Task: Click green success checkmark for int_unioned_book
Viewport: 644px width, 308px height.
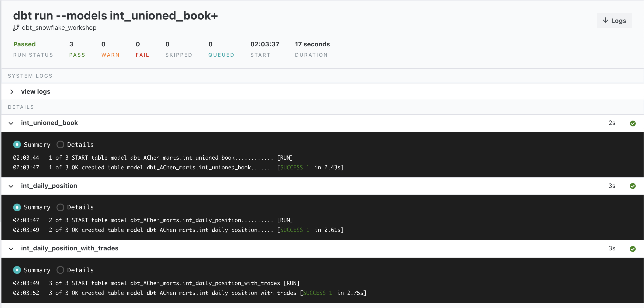Action: coord(633,123)
